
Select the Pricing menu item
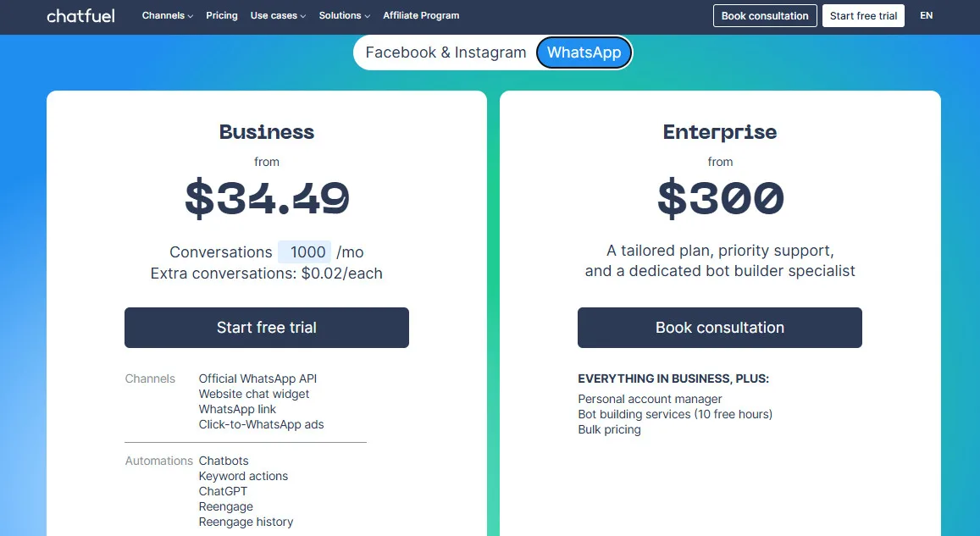221,15
